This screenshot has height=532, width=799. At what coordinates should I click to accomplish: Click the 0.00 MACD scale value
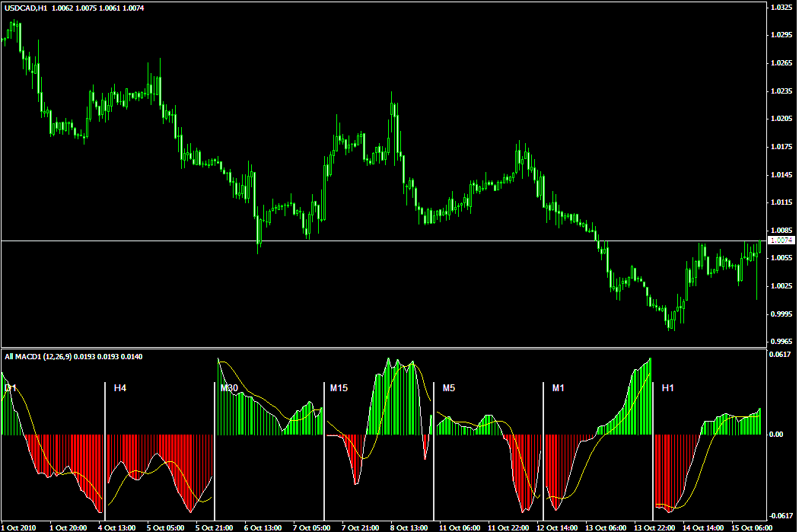point(775,435)
